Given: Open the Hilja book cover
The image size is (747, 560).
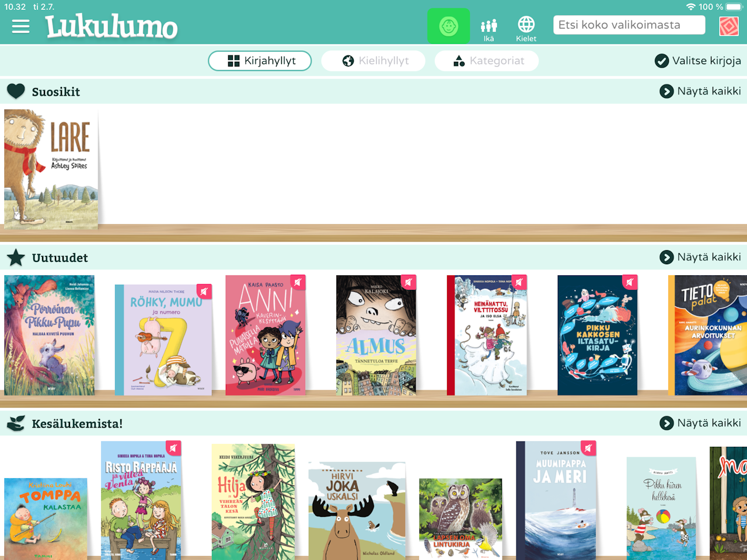Looking at the screenshot, I should click(x=253, y=502).
